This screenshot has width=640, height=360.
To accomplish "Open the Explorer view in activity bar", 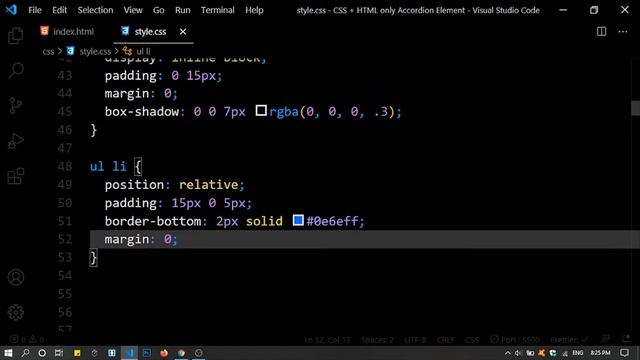I will point(16,36).
